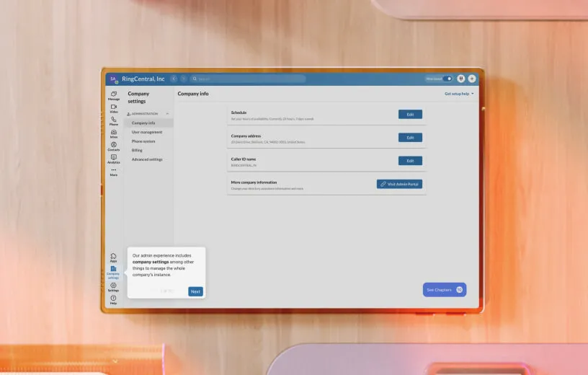The image size is (588, 375).
Task: Open the Phone section in sidebar
Action: coord(114,121)
